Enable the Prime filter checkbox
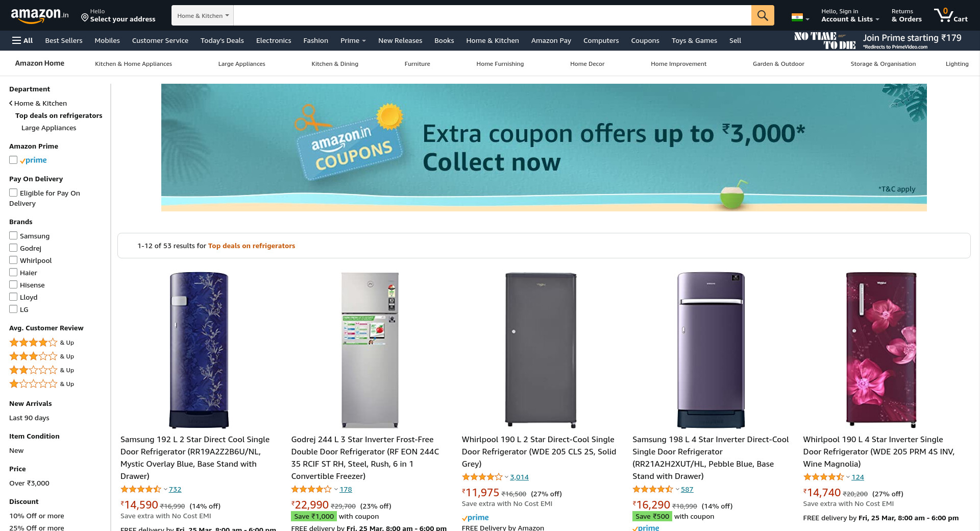Screen dimensions: 980x531 point(13,160)
